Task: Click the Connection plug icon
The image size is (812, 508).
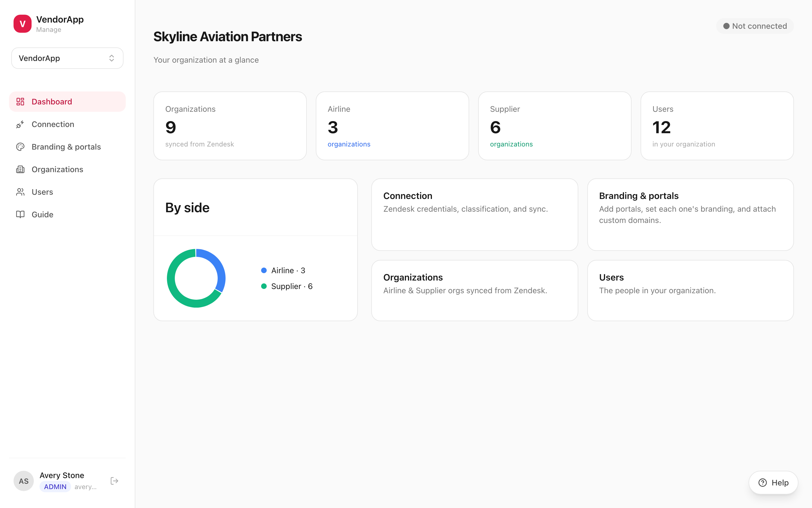Action: click(21, 124)
